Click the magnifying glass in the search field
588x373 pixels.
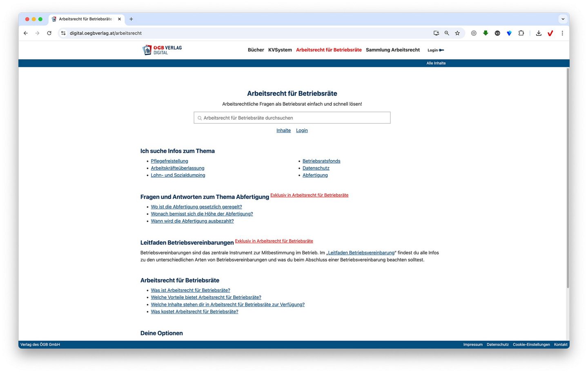tap(200, 118)
